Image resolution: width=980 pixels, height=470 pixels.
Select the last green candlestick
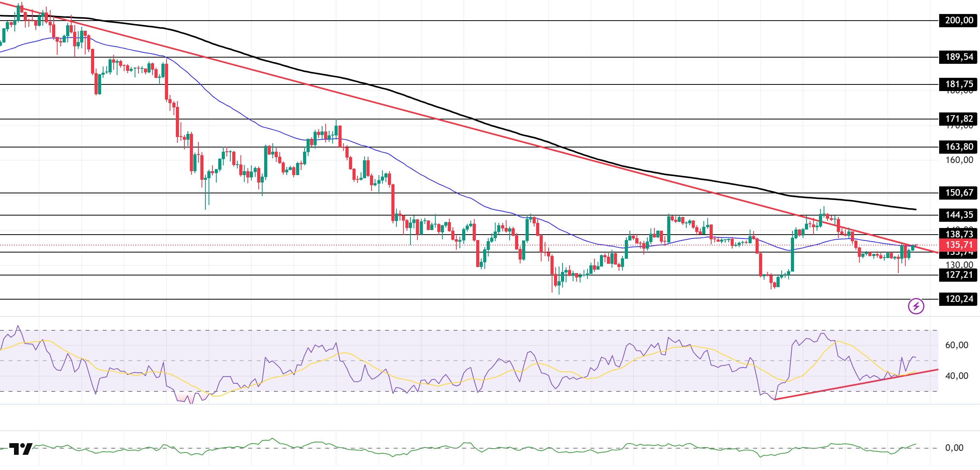click(913, 247)
